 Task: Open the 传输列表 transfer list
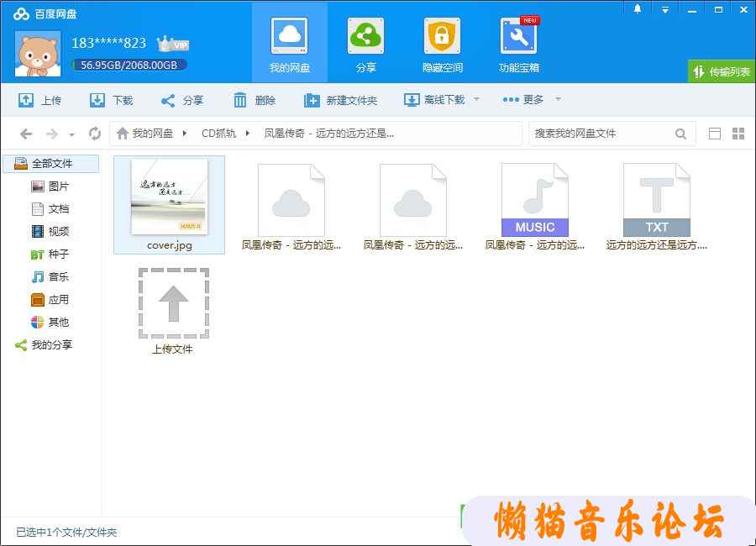tap(722, 71)
